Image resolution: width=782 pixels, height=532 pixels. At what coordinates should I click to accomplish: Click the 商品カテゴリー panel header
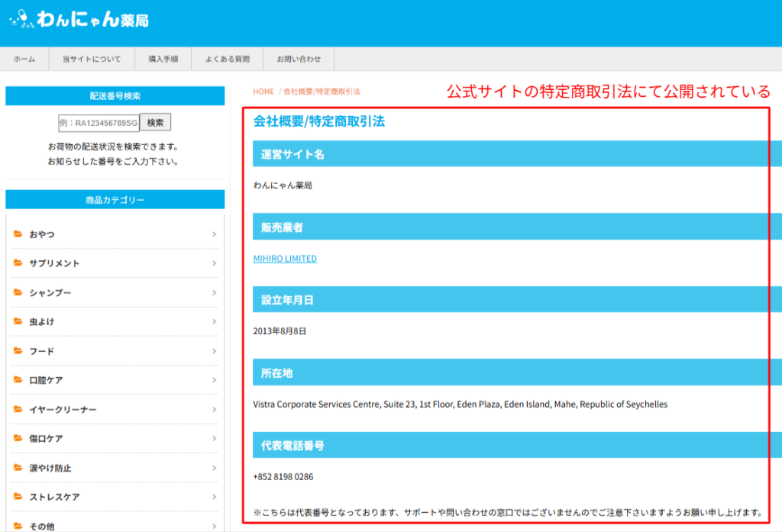115,199
